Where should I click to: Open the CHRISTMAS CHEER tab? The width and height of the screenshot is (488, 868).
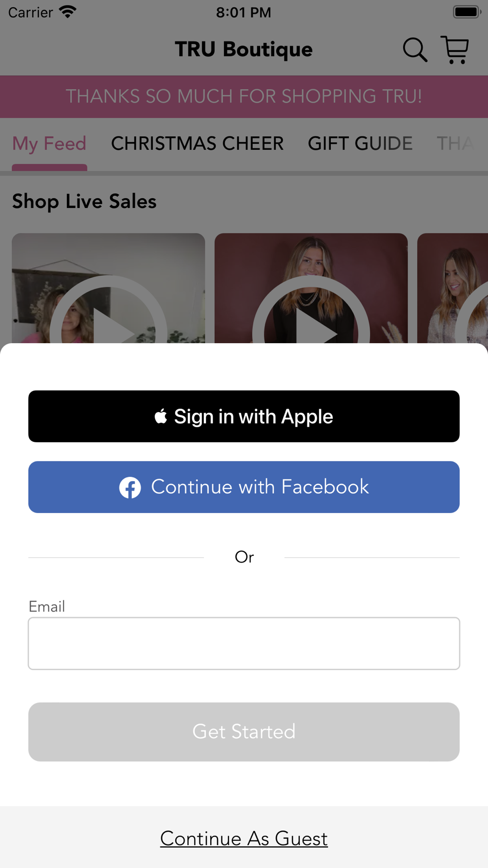click(197, 144)
